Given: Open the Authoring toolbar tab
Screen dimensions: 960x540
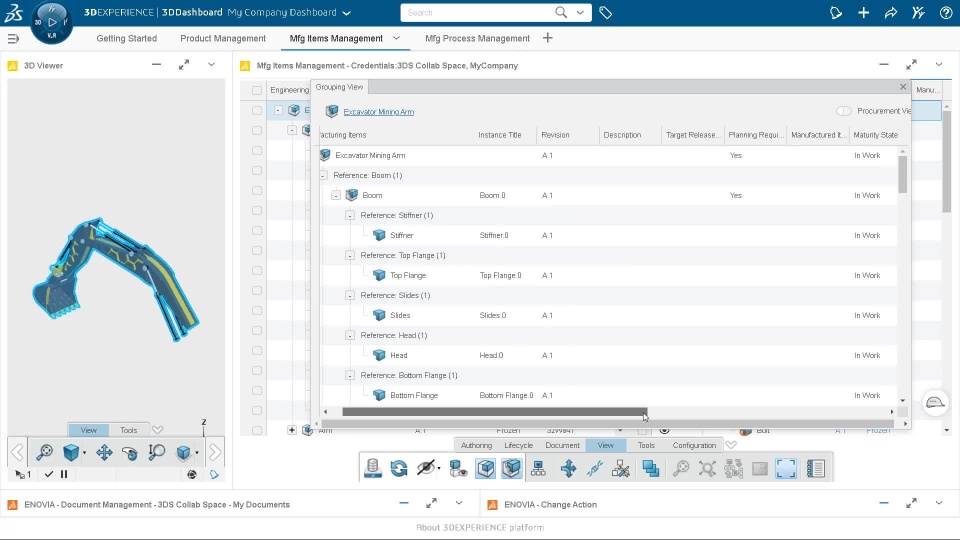Looking at the screenshot, I should [x=476, y=445].
